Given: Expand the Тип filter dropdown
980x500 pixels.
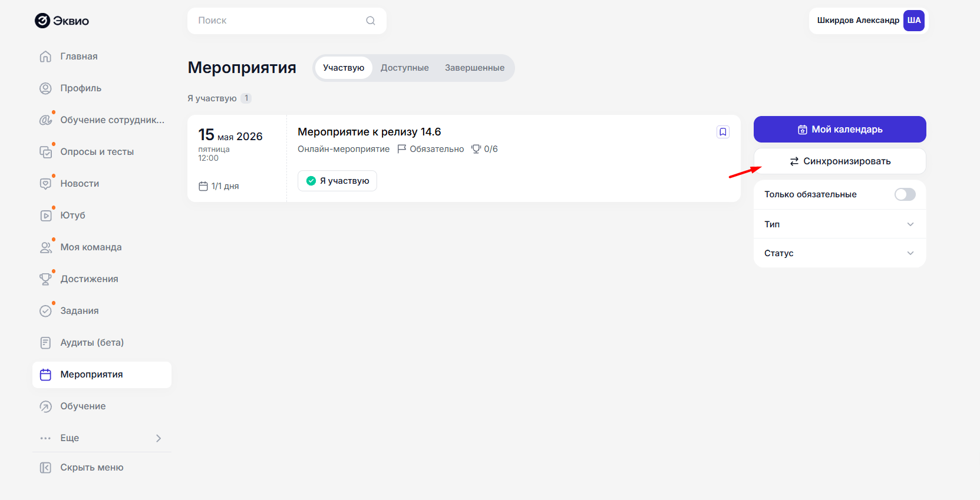Looking at the screenshot, I should click(840, 224).
